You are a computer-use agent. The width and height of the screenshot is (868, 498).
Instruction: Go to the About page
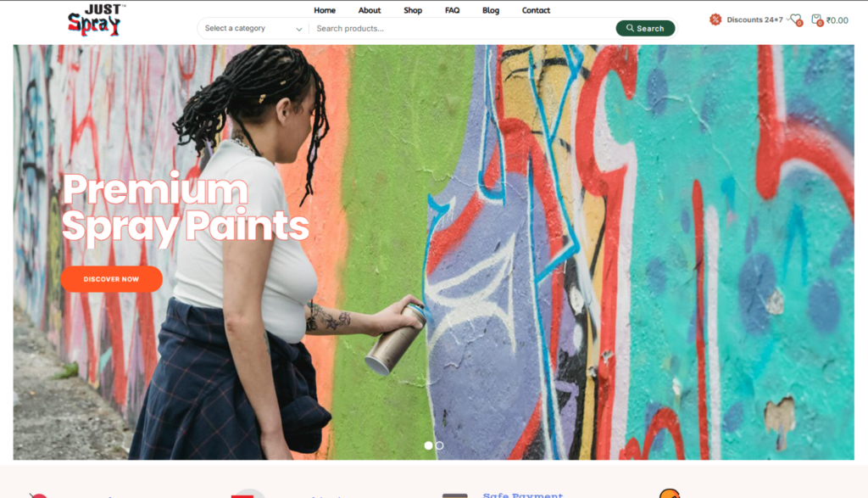tap(370, 10)
